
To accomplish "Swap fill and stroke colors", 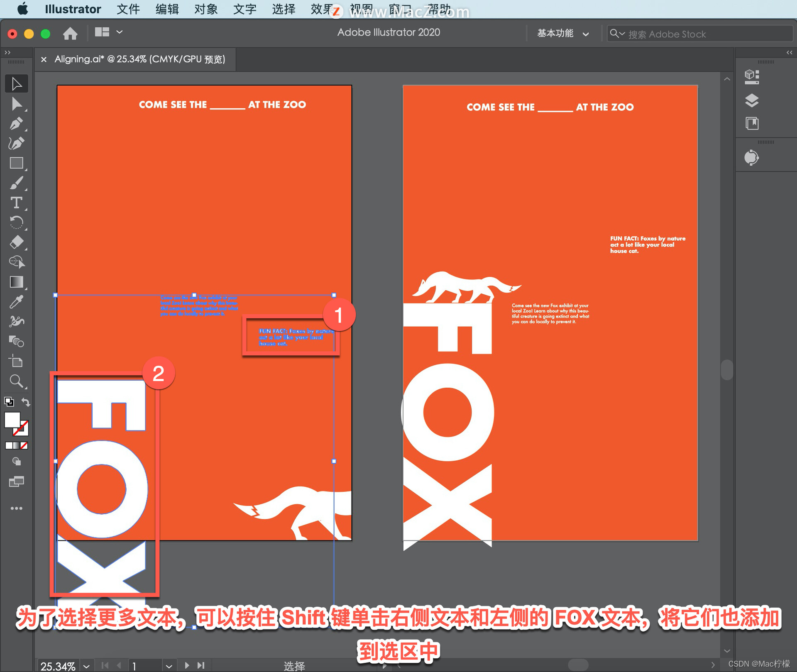I will [26, 402].
